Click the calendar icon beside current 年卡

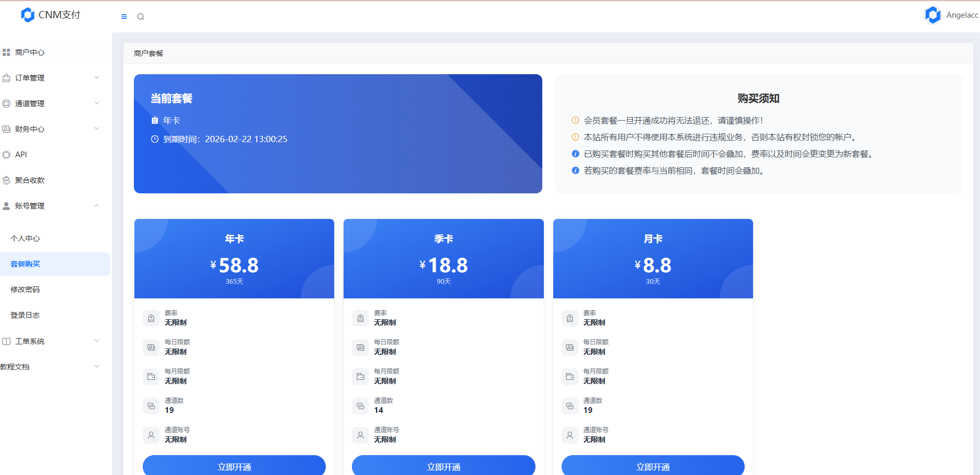pyautogui.click(x=155, y=120)
